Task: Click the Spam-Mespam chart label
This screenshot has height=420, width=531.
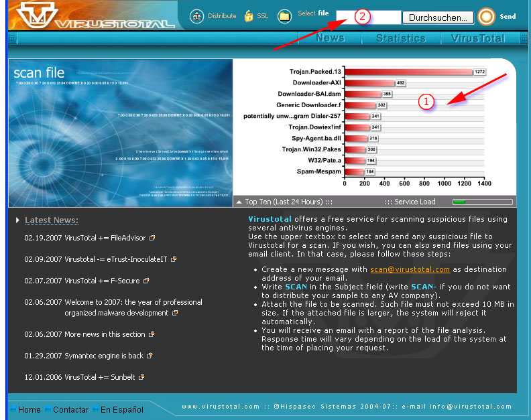Action: (318, 171)
